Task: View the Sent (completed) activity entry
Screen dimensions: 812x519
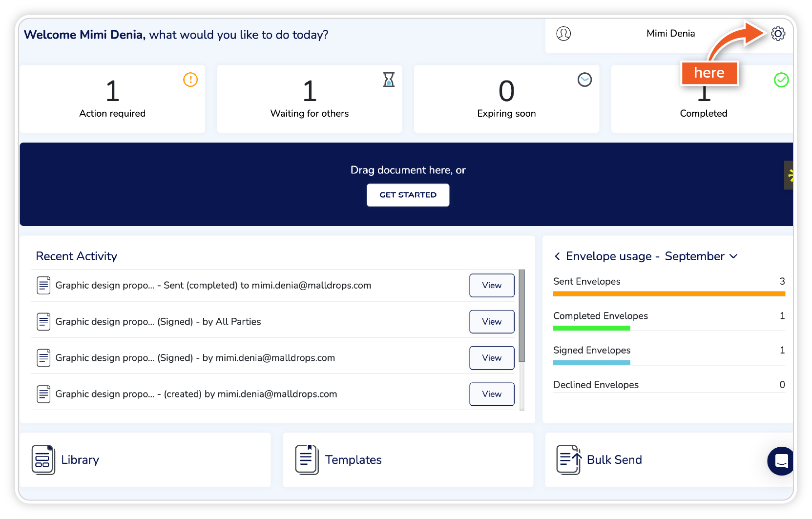Action: 492,286
